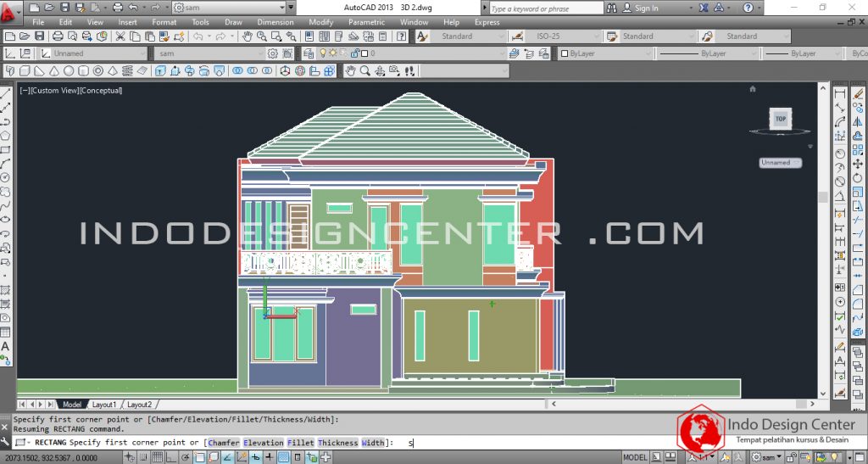Viewport: 868px width, 464px height.
Task: Toggle Polar Tracking in status bar
Action: click(x=186, y=457)
